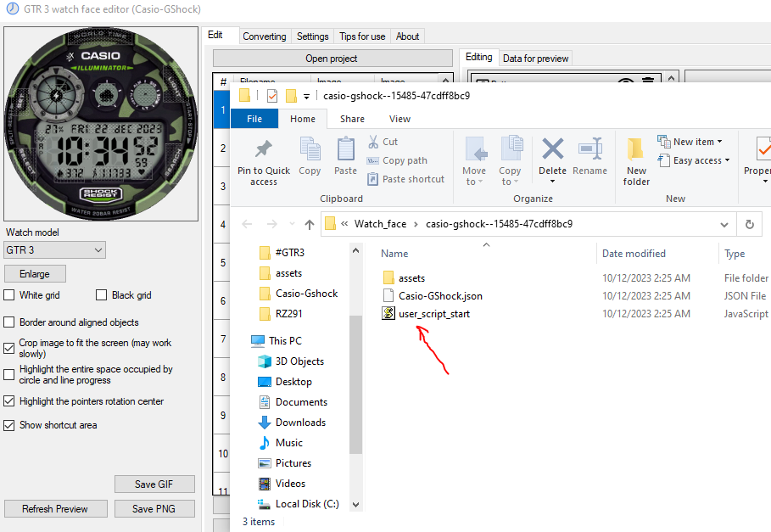Uncheck Highlight the pointers rotation center
Viewport: 771px width, 532px height.
[8, 401]
